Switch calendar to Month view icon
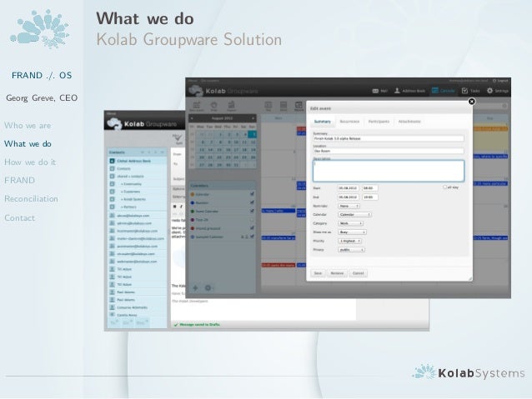This screenshot has width=532, height=399. point(299,106)
